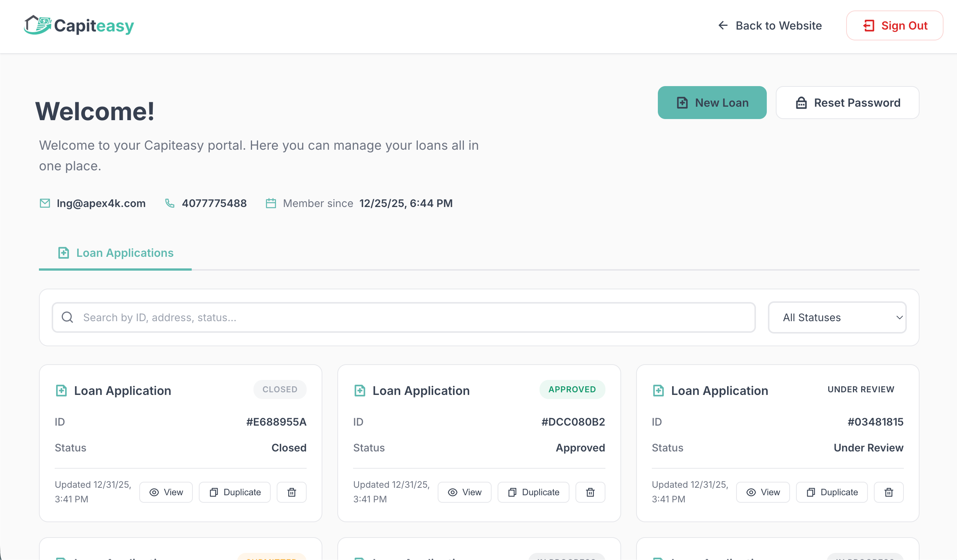View the Closed loan application #E688955A

[x=166, y=492]
